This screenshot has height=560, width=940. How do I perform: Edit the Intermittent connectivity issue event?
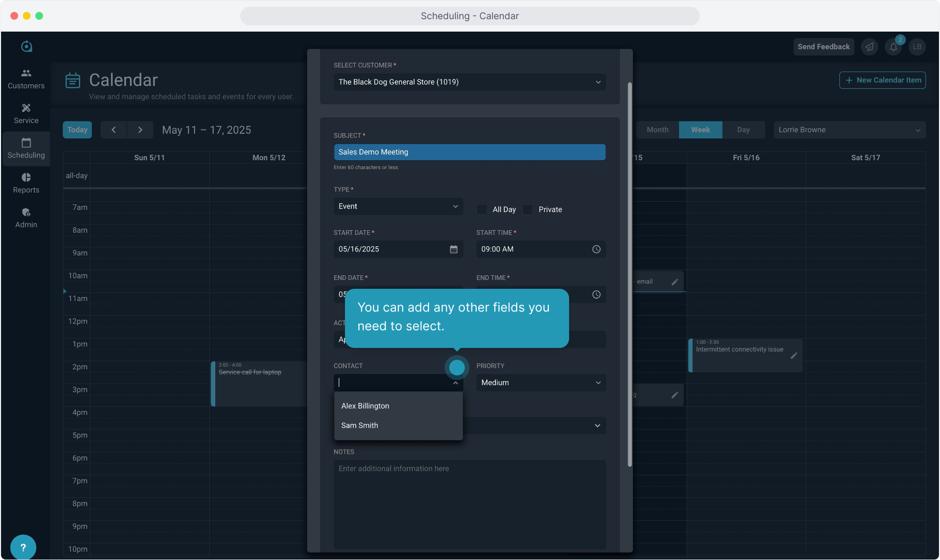pyautogui.click(x=793, y=356)
